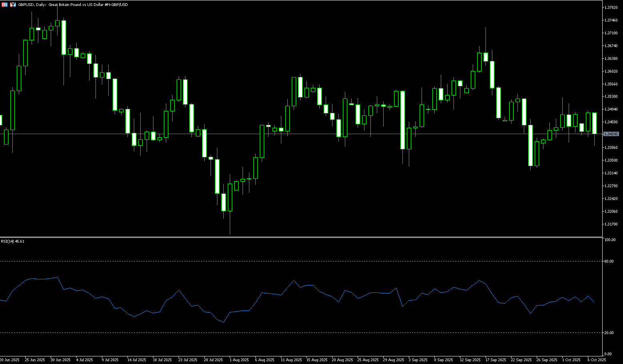The height and width of the screenshot is (364, 623).
Task: Select the 17 Sep 2025 date label
Action: (495, 360)
